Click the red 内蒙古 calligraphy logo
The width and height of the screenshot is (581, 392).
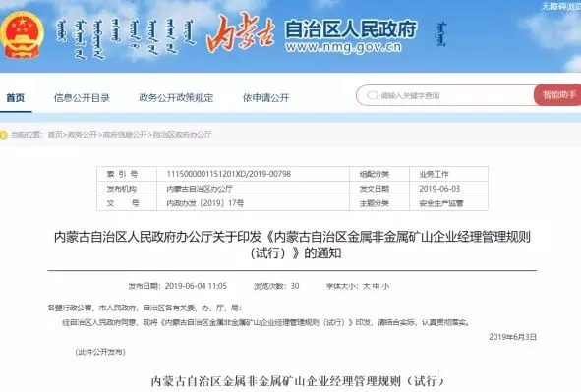[x=241, y=32]
